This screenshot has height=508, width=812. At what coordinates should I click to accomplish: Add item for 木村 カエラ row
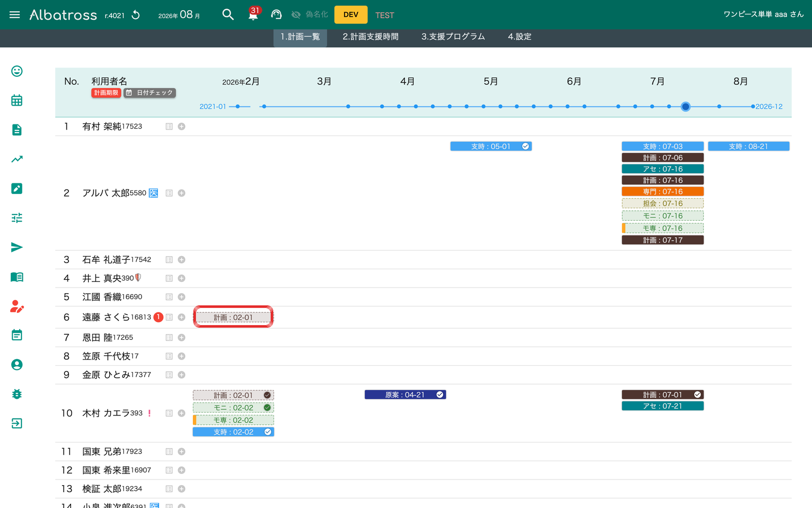click(x=182, y=413)
